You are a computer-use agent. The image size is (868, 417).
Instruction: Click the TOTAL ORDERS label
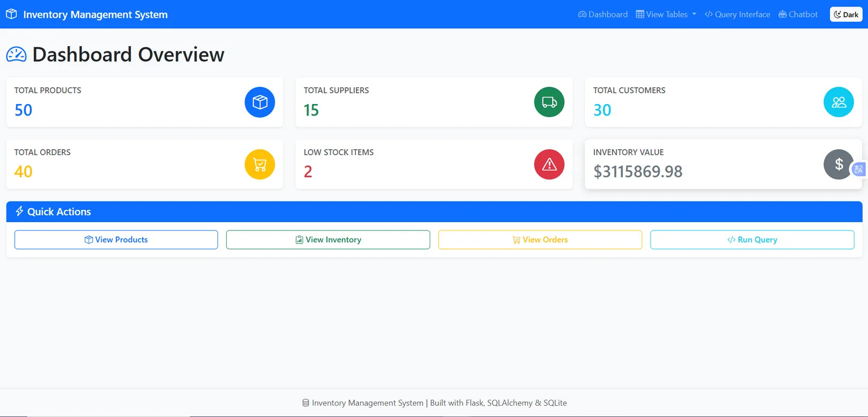click(x=42, y=152)
